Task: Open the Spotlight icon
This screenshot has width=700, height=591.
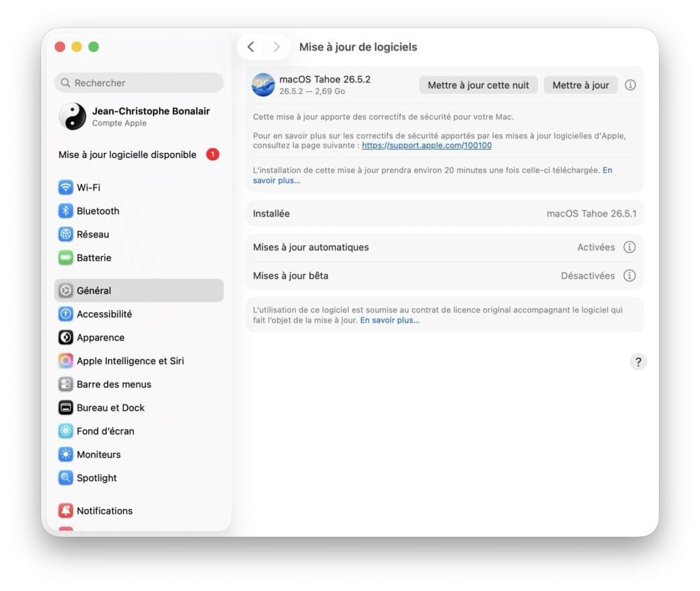Action: click(66, 478)
